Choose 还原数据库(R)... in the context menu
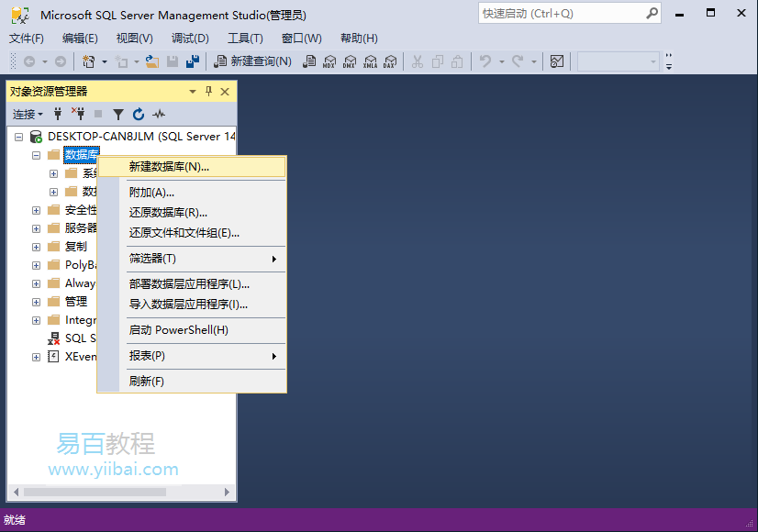This screenshot has width=758, height=532. pyautogui.click(x=168, y=213)
